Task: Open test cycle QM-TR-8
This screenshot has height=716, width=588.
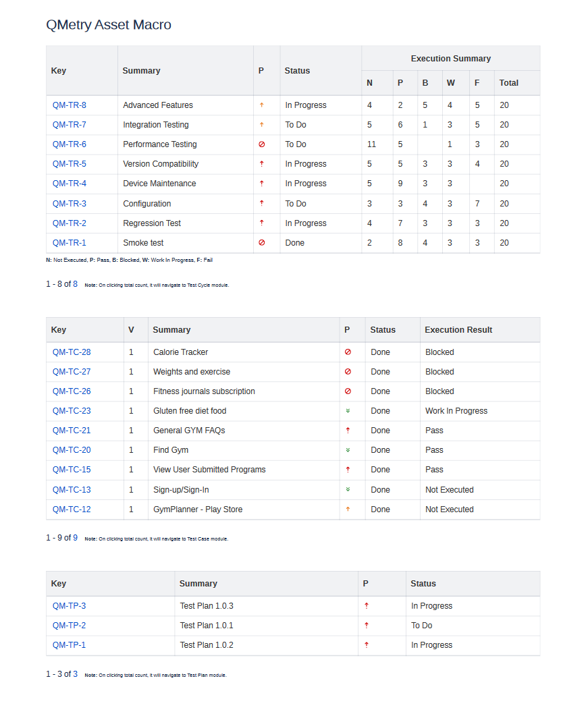Action: pos(69,105)
